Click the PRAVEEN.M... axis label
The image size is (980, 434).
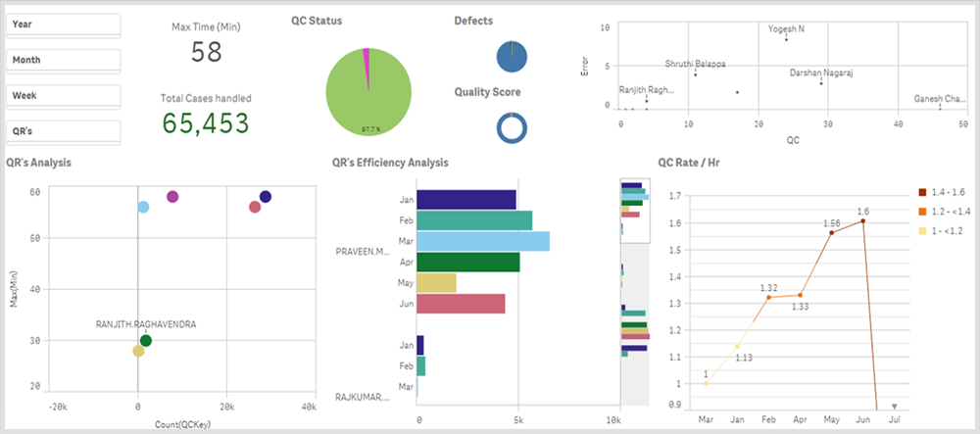(362, 252)
